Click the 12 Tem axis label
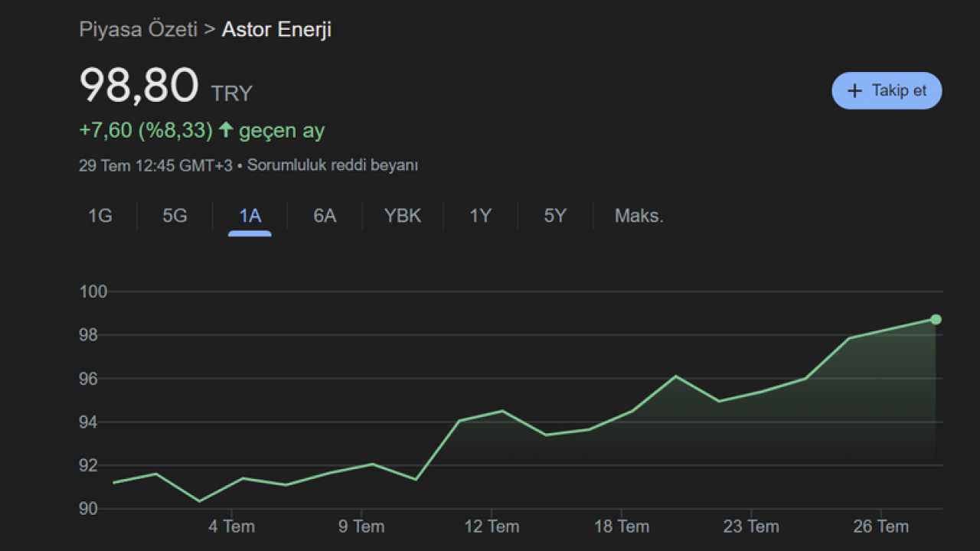980x551 pixels. click(492, 527)
